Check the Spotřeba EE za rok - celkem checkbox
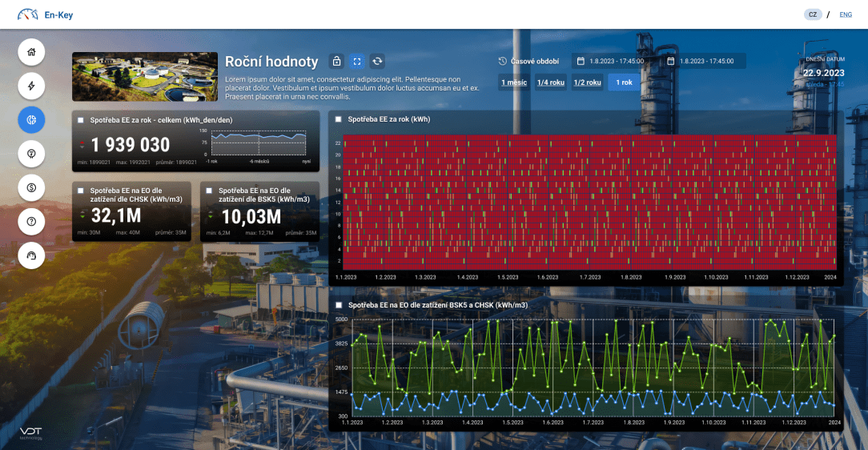Image resolution: width=868 pixels, height=450 pixels. pos(81,120)
